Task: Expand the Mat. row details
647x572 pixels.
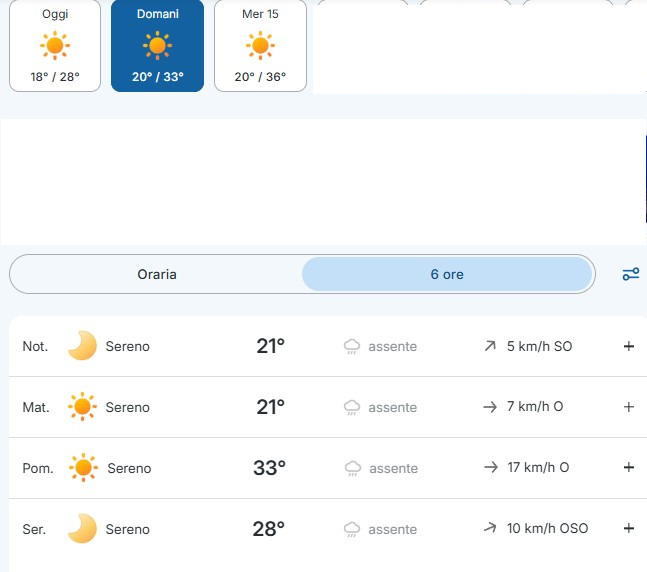Action: 628,407
